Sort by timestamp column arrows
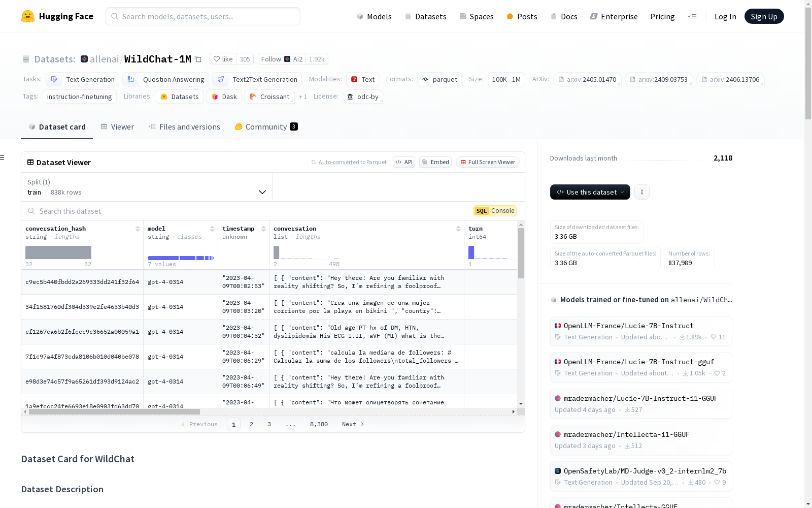This screenshot has height=508, width=812. point(263,229)
